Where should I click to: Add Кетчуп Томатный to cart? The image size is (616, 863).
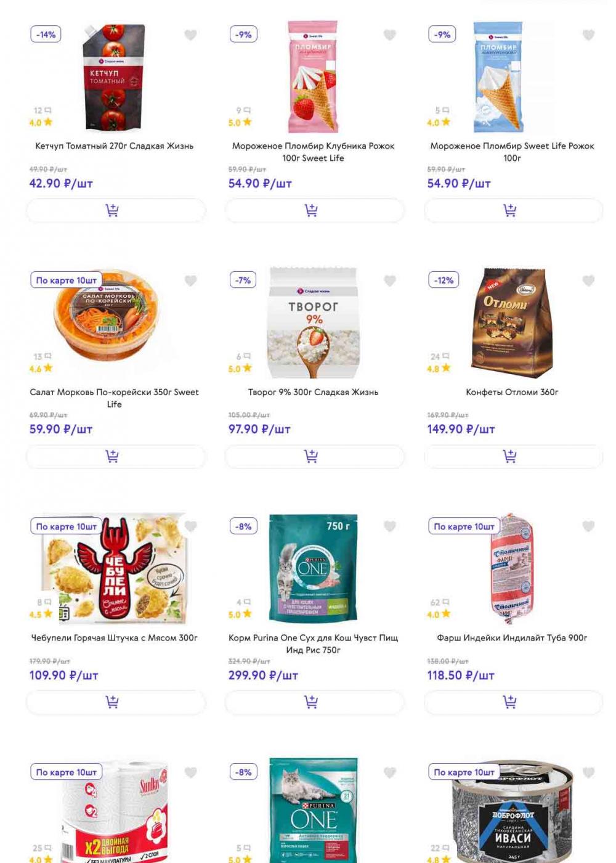pos(116,211)
